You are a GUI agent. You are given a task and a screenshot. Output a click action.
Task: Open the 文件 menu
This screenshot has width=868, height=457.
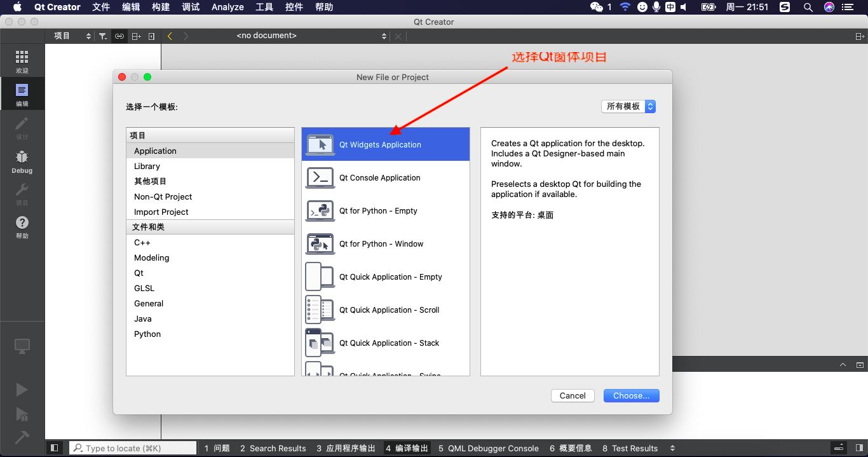click(101, 7)
